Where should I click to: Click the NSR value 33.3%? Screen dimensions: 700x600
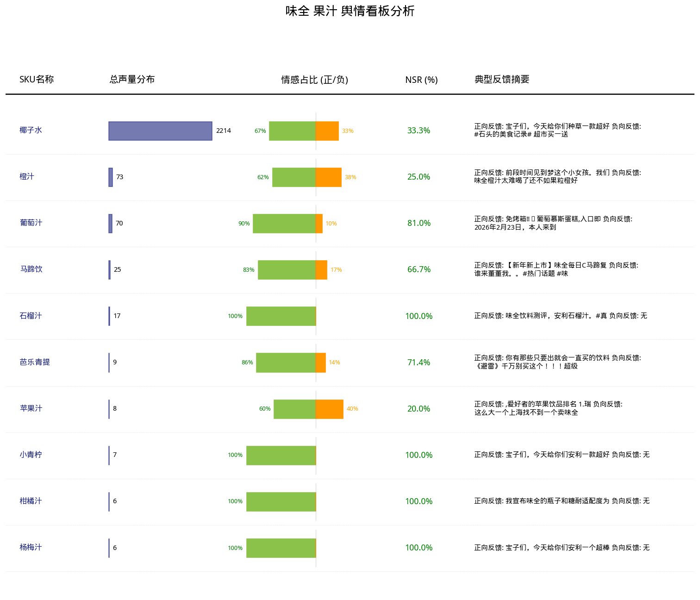[419, 131]
